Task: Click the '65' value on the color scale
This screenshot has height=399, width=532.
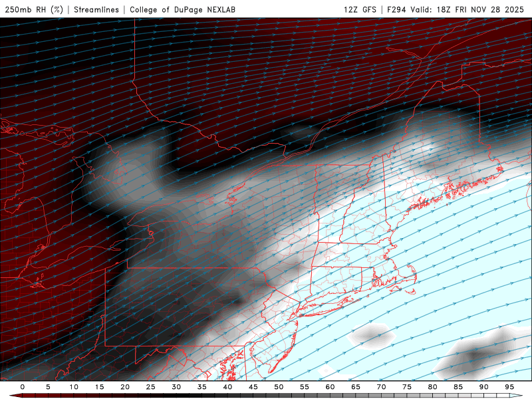Action: 355,387
